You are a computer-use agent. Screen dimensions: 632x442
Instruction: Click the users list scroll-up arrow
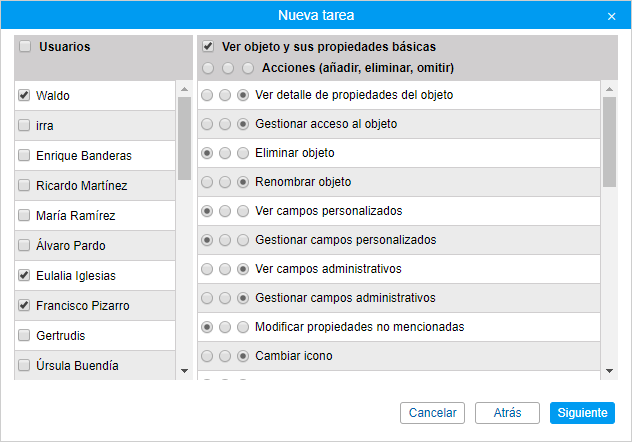point(184,89)
